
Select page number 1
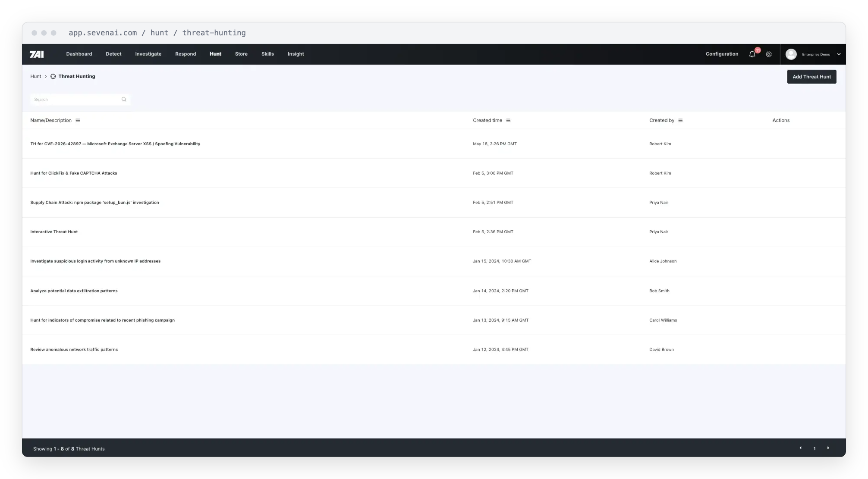(x=815, y=449)
